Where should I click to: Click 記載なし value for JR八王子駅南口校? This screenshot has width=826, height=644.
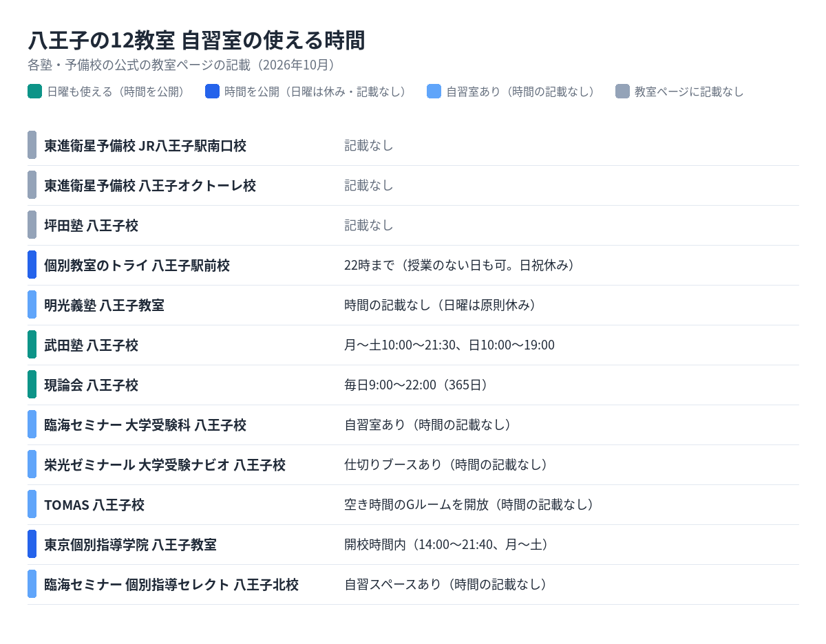pyautogui.click(x=369, y=145)
